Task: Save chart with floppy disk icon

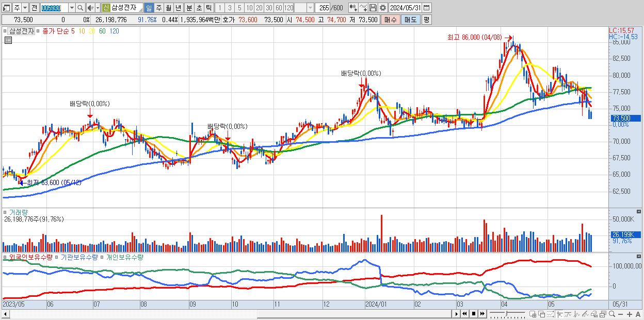Action: point(373,8)
